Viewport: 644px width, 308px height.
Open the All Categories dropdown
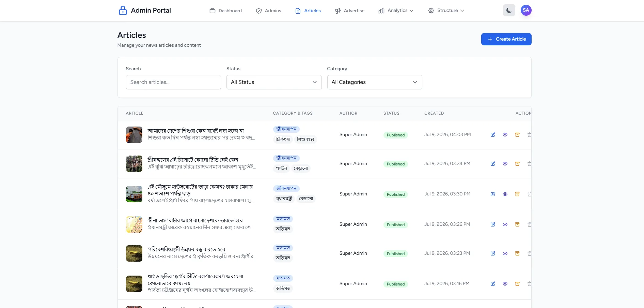[375, 82]
